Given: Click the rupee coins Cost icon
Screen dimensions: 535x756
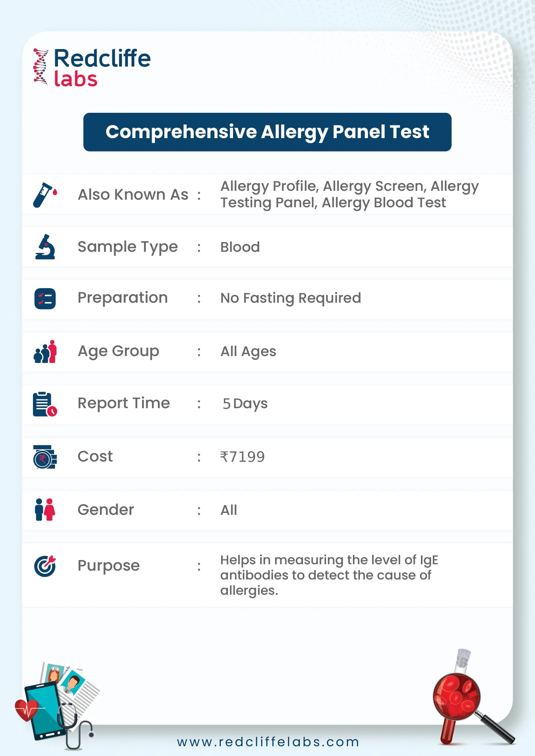Looking at the screenshot, I should [45, 457].
